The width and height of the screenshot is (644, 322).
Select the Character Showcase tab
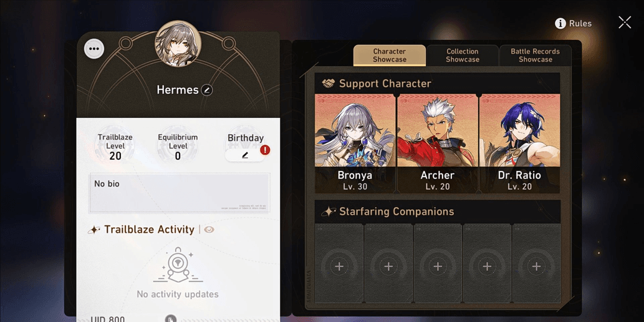[x=390, y=55]
